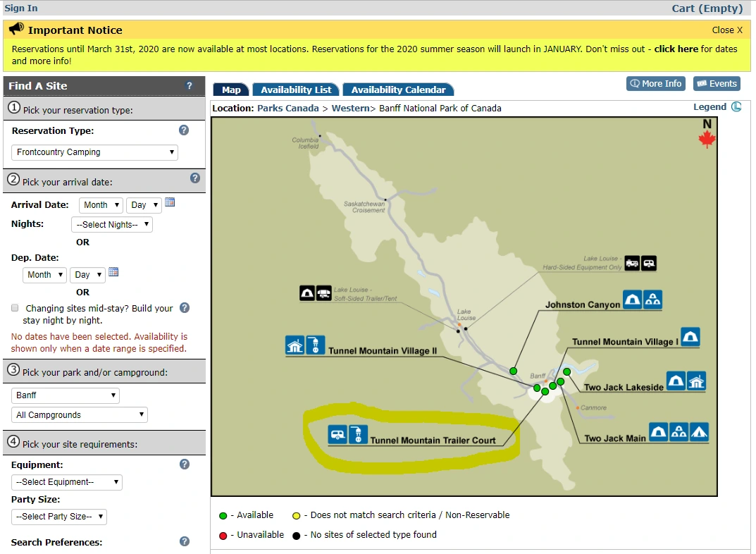Open the departure date calendar picker
Screen dimensions: 756x554
(x=113, y=272)
